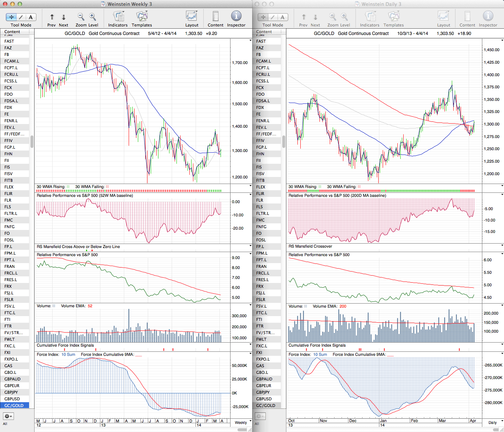Select FCX in the left symbol list
Image resolution: width=504 pixels, height=432 pixels.
8,88
